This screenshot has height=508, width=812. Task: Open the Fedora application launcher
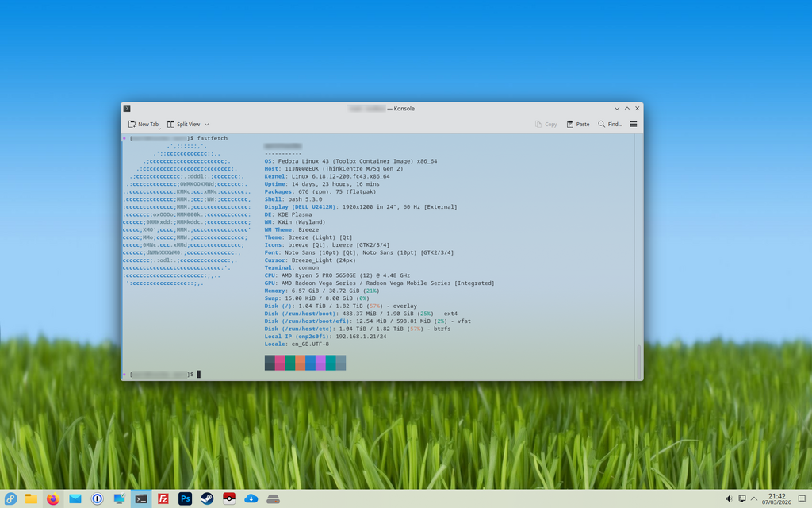click(x=10, y=498)
